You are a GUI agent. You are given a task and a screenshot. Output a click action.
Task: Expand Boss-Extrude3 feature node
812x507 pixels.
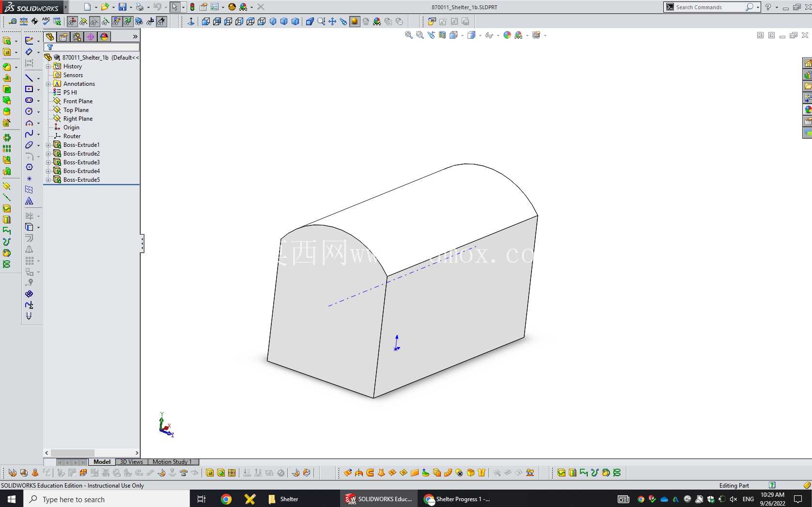(x=48, y=162)
